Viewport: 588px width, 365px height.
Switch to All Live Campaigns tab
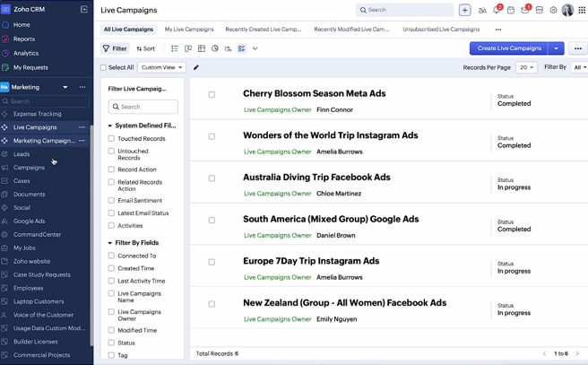(128, 30)
